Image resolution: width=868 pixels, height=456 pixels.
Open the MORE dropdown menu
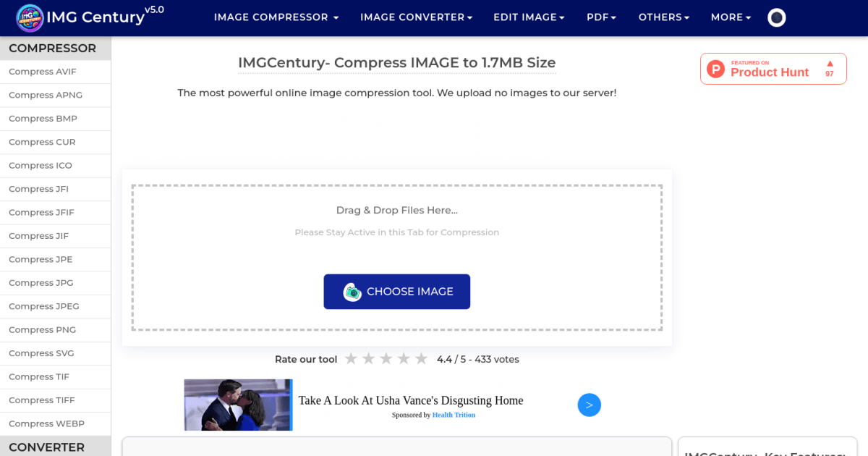click(731, 17)
